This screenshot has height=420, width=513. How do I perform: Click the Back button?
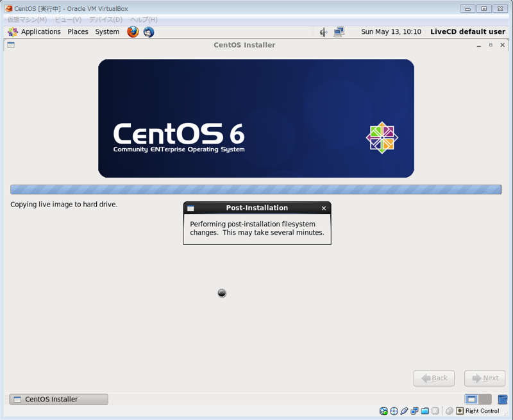click(x=434, y=378)
